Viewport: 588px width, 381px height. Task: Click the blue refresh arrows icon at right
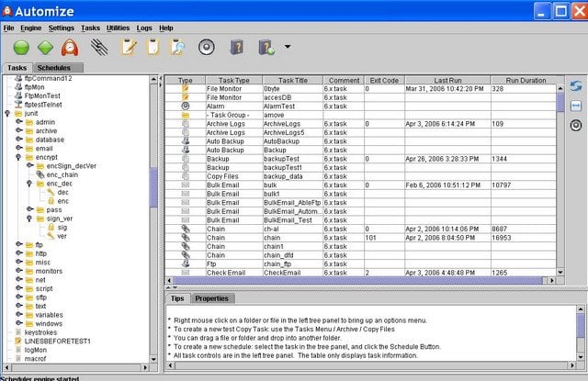[576, 86]
